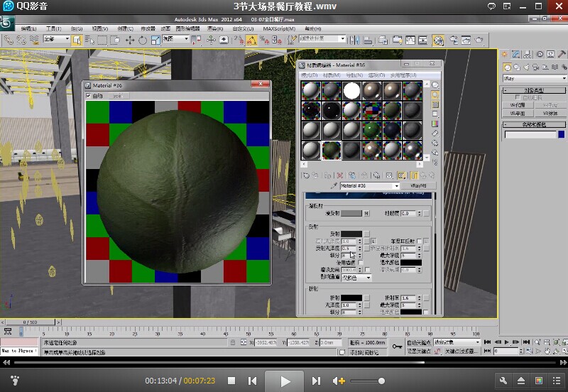The width and height of the screenshot is (568, 392).
Task: Select the checkered multi-color sample slot
Action: 371,111
